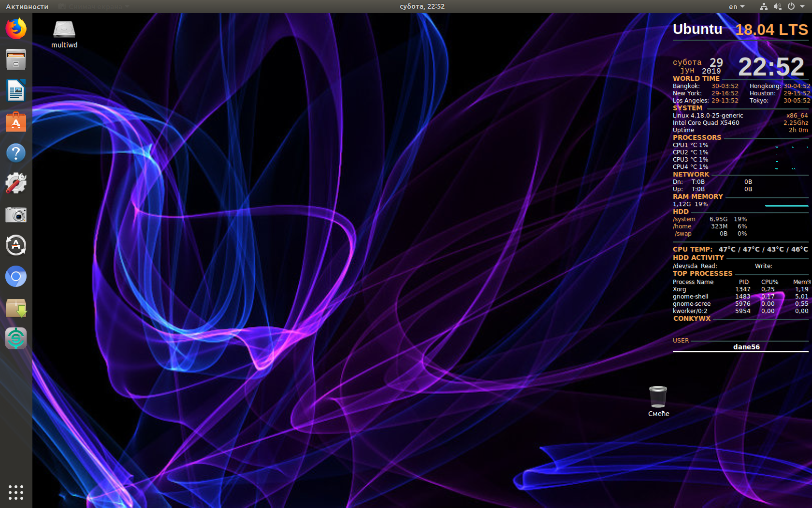812x508 pixels.
Task: Launch the Files manager from the dock
Action: (16, 60)
